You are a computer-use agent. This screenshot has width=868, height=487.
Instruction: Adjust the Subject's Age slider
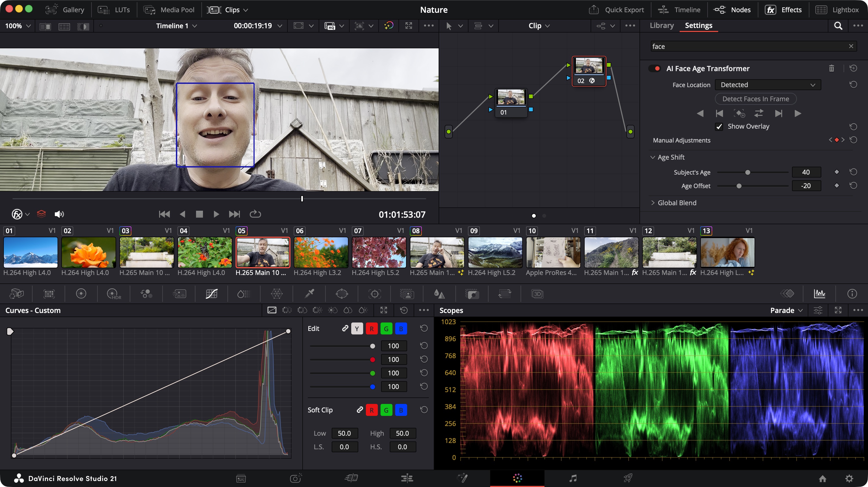(x=747, y=172)
